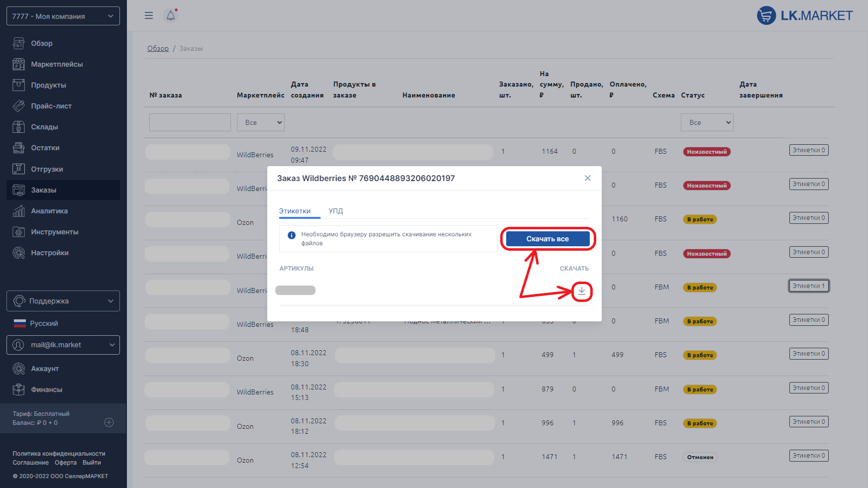Screen dimensions: 868x488
Task: Click the Склады sidebar icon
Action: [x=18, y=127]
